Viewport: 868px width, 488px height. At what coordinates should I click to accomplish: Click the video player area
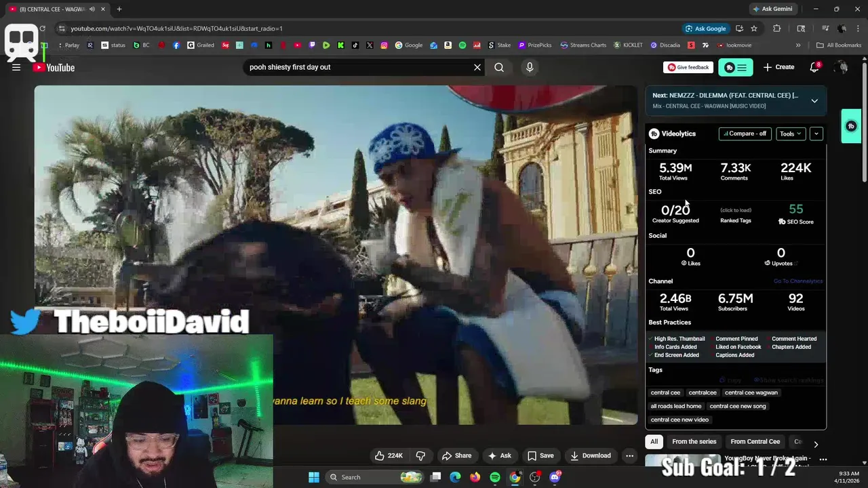coord(336,255)
